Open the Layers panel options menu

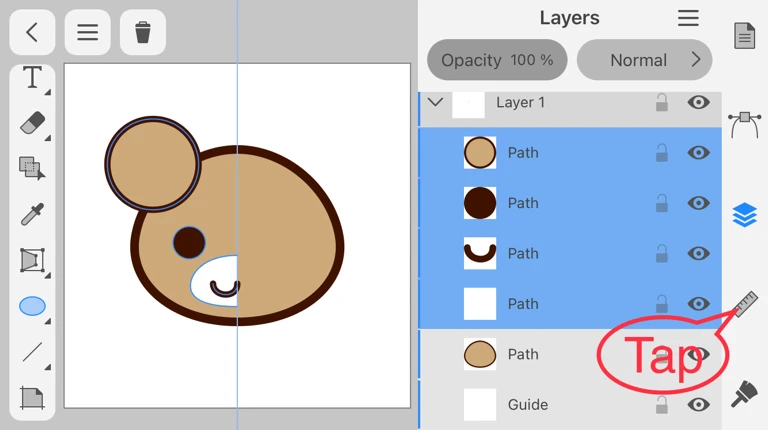[x=688, y=18]
